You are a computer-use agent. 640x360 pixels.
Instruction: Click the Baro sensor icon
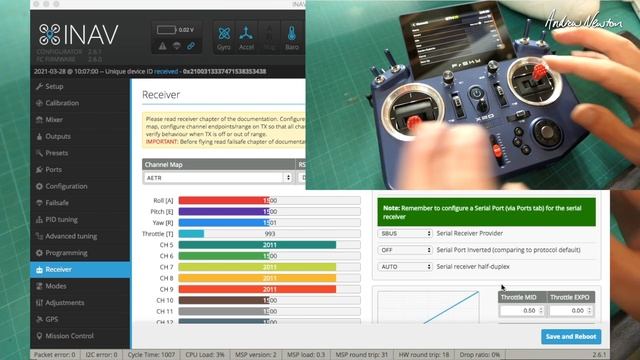(x=291, y=38)
